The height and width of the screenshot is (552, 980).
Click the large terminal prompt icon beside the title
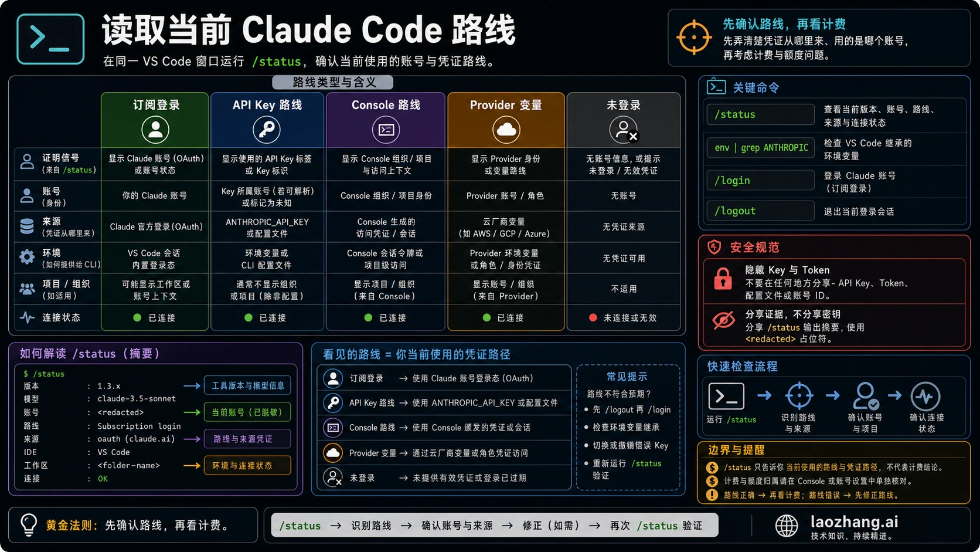[x=50, y=39]
